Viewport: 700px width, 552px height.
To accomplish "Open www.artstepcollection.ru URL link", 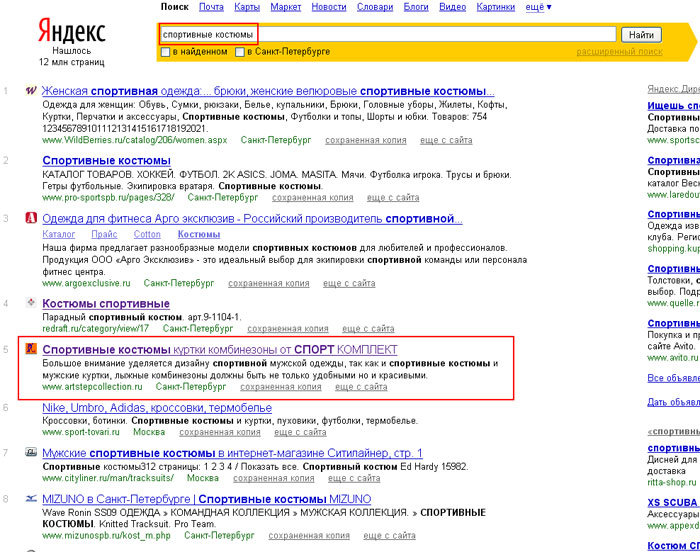I will [x=92, y=387].
